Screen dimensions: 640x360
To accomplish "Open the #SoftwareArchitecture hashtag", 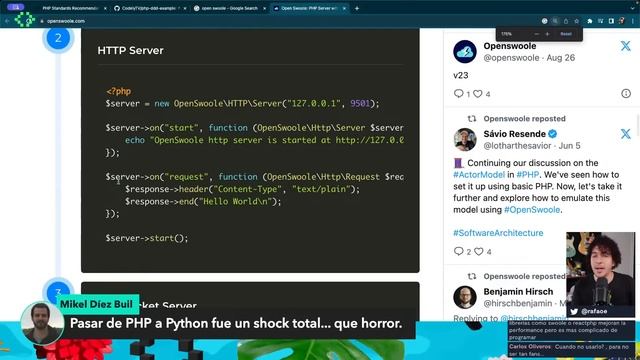I will tap(498, 233).
